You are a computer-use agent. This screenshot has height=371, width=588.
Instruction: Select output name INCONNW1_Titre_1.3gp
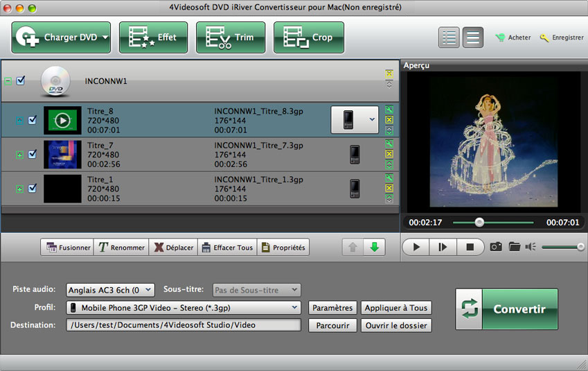pos(258,180)
